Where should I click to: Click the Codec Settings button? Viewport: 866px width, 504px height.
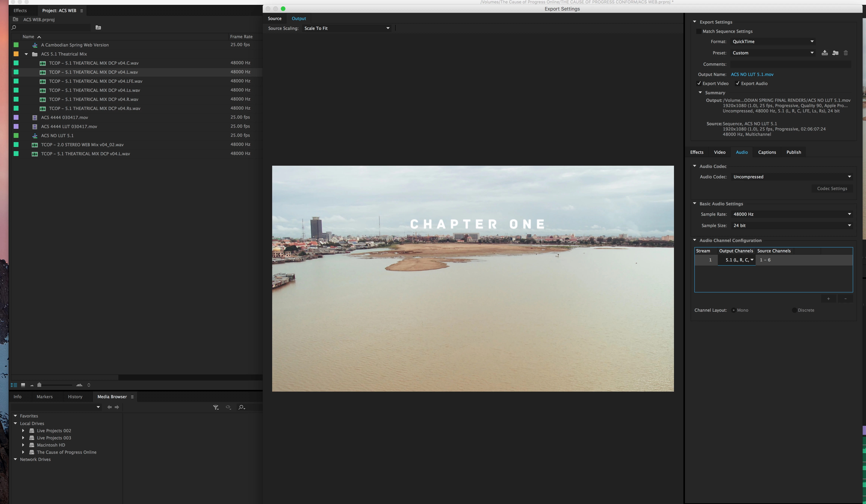(832, 189)
